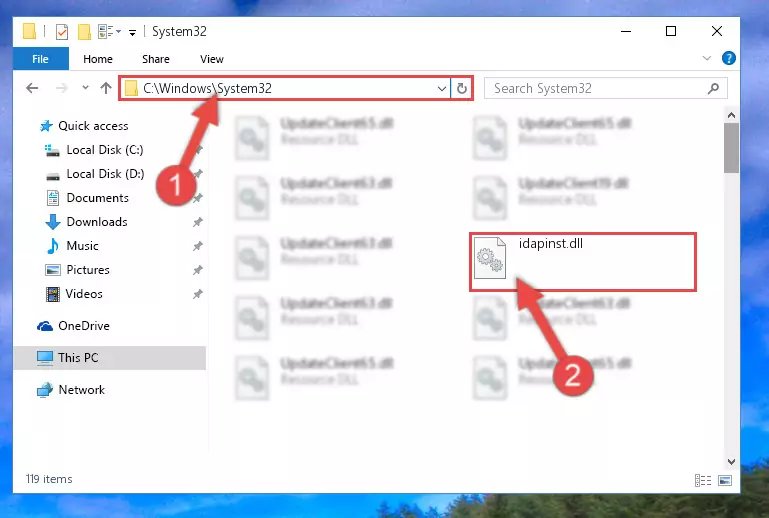
Task: Switch to the Share ribbon tab
Action: (x=155, y=59)
